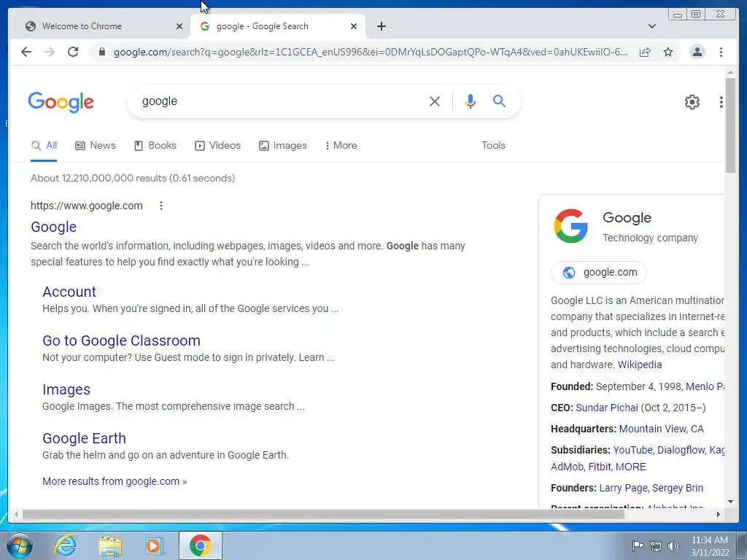Viewport: 747px width, 560px height.
Task: Click More results from google.com
Action: click(115, 481)
